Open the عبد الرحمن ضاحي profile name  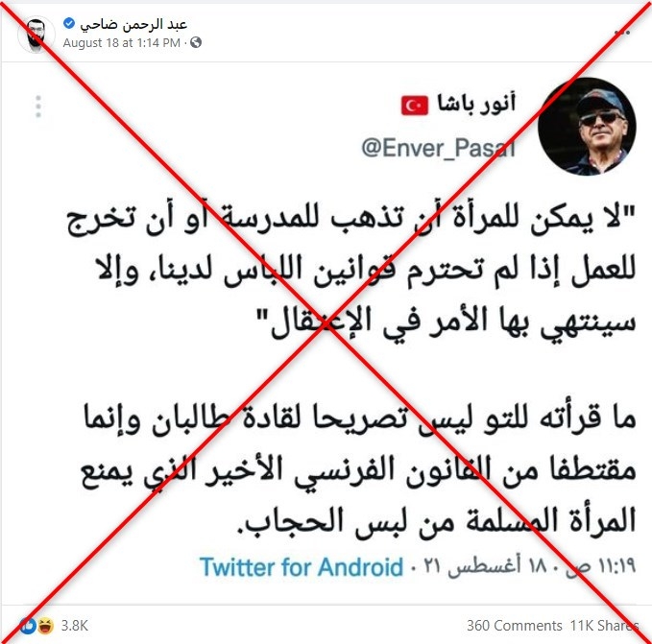coord(133,25)
